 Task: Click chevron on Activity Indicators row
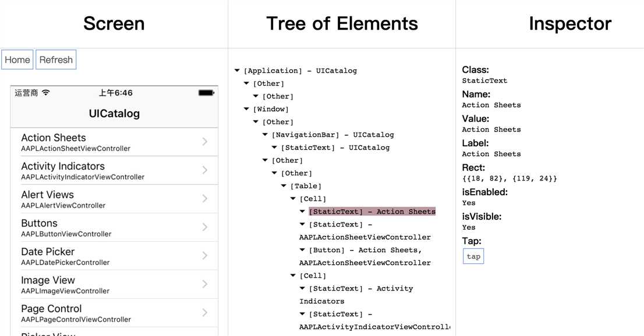click(205, 170)
